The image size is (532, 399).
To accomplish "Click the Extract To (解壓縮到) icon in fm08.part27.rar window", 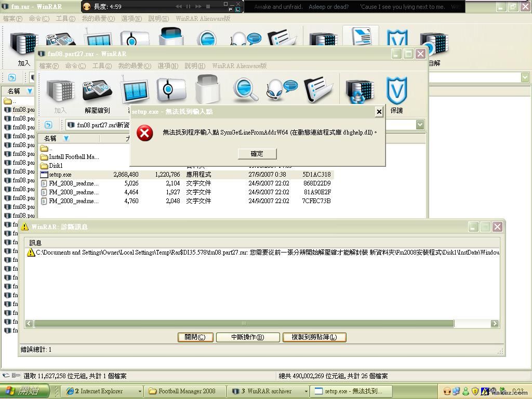I will point(97,91).
